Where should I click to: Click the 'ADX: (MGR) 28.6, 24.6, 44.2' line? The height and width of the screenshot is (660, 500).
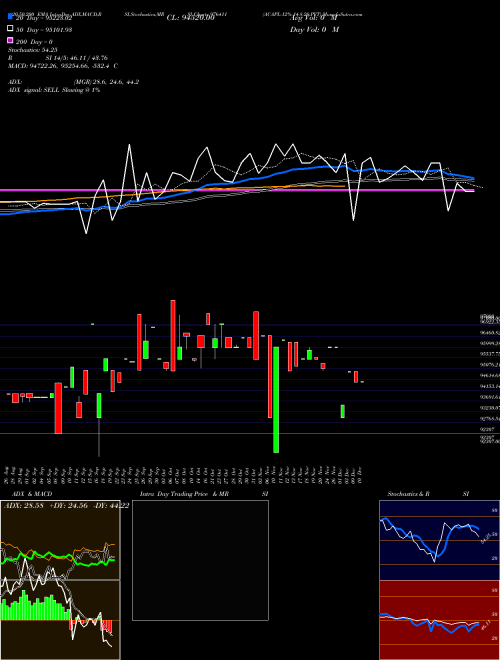tap(73, 82)
